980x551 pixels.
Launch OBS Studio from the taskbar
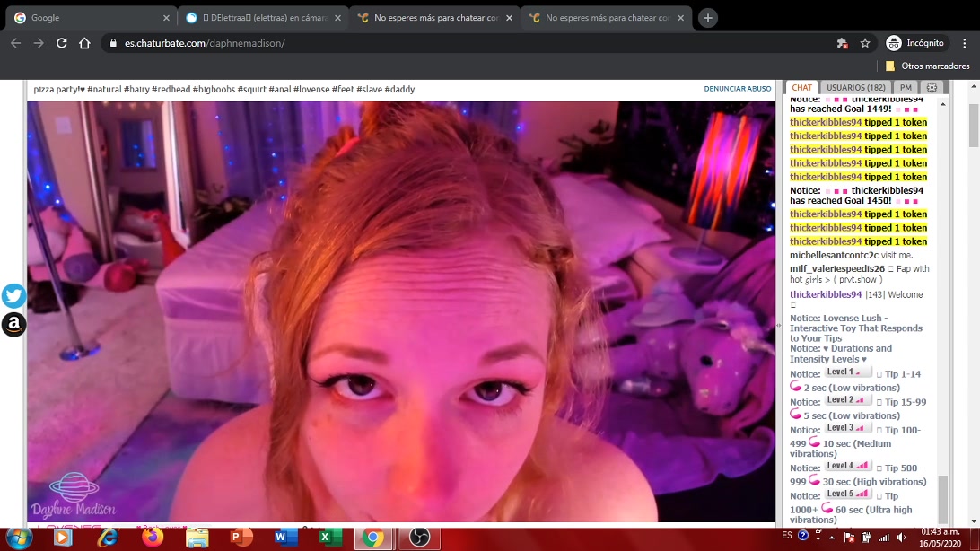point(418,538)
